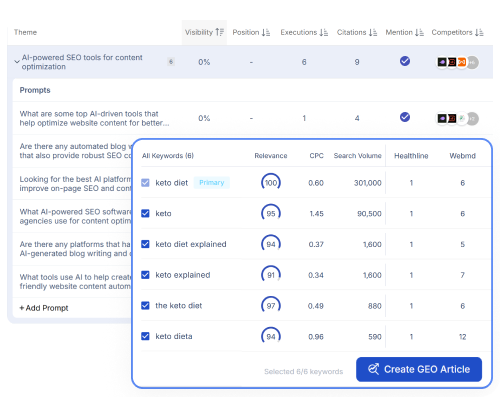
Task: Open prompt about automated blog tools
Action: 76,151
